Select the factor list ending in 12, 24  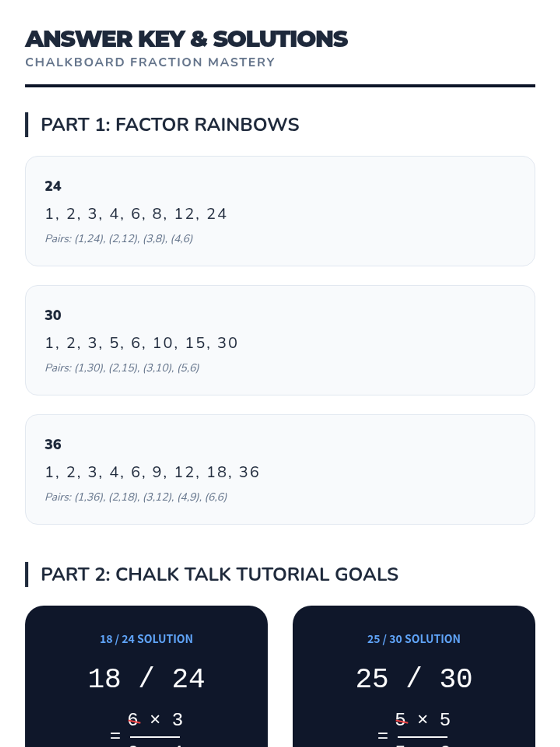[135, 214]
